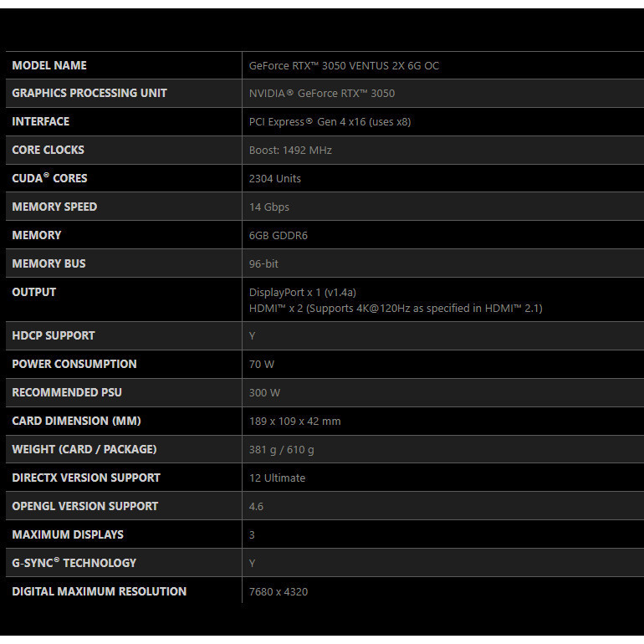Click the HDCP SUPPORT label
This screenshot has height=644, width=644.
point(54,335)
